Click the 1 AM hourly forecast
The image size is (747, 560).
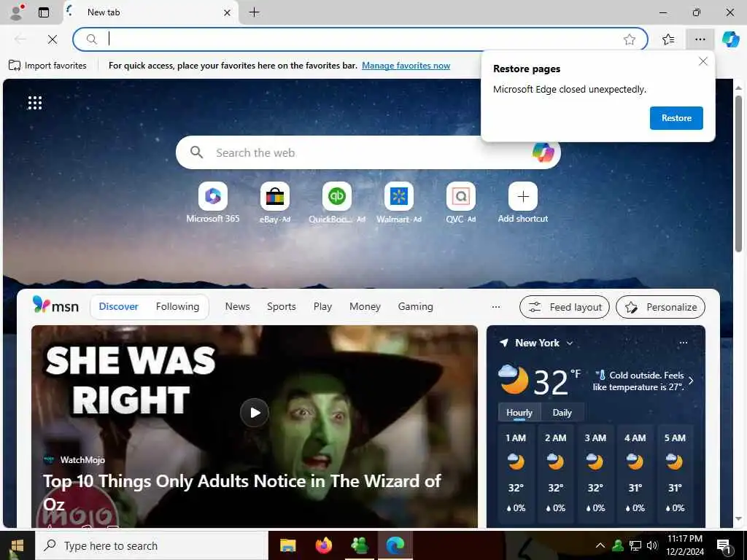516,475
